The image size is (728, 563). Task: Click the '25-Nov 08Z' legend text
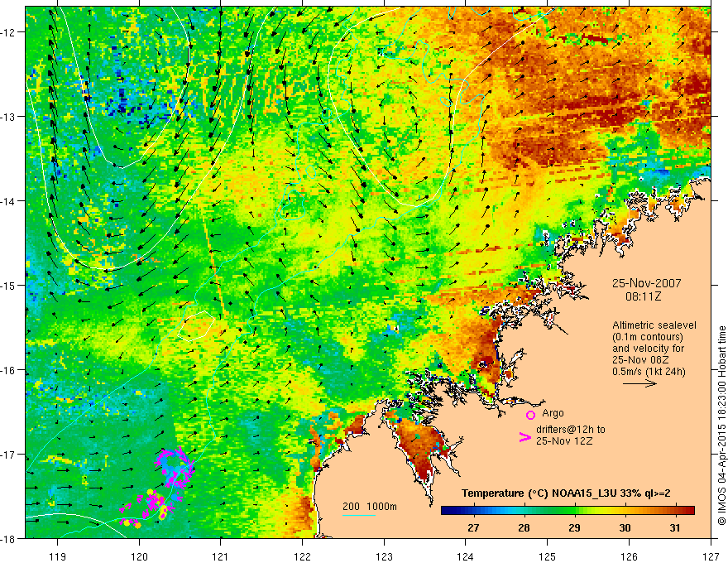coord(641,360)
